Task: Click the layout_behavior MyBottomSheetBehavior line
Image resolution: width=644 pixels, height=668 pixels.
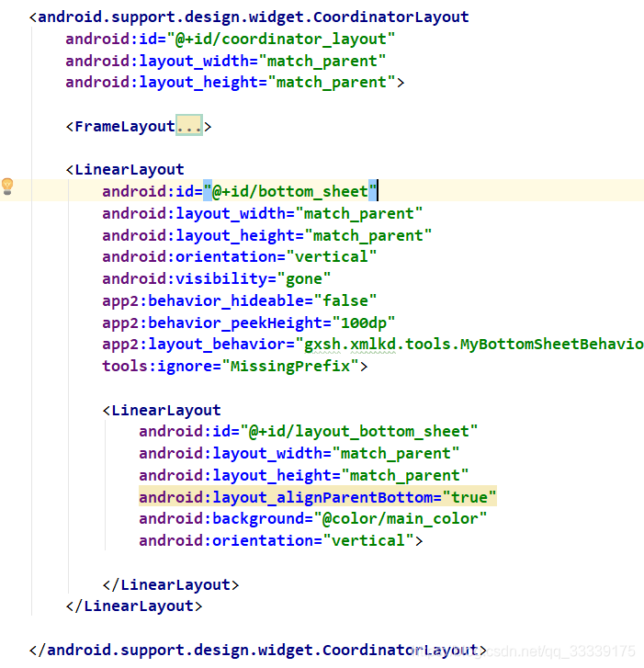Action: tap(373, 345)
